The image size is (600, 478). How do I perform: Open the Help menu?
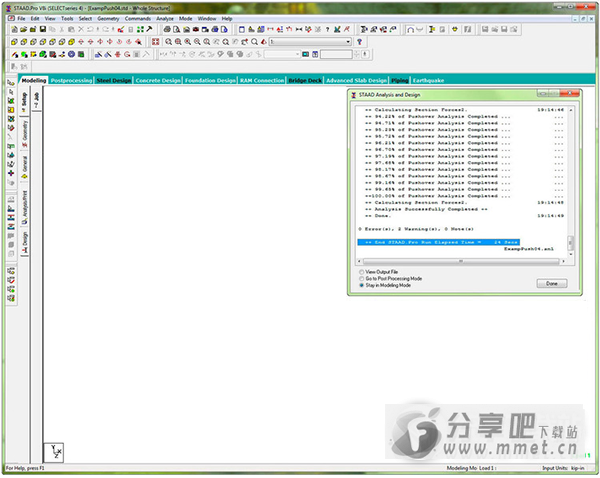(227, 18)
